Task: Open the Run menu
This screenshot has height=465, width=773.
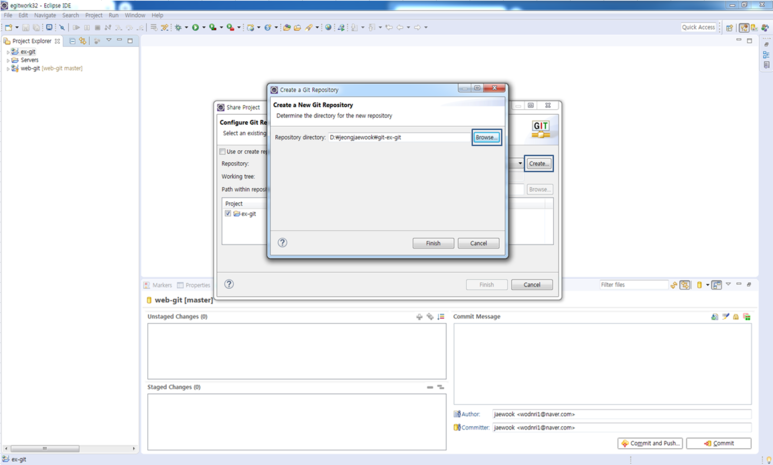Action: click(x=113, y=15)
